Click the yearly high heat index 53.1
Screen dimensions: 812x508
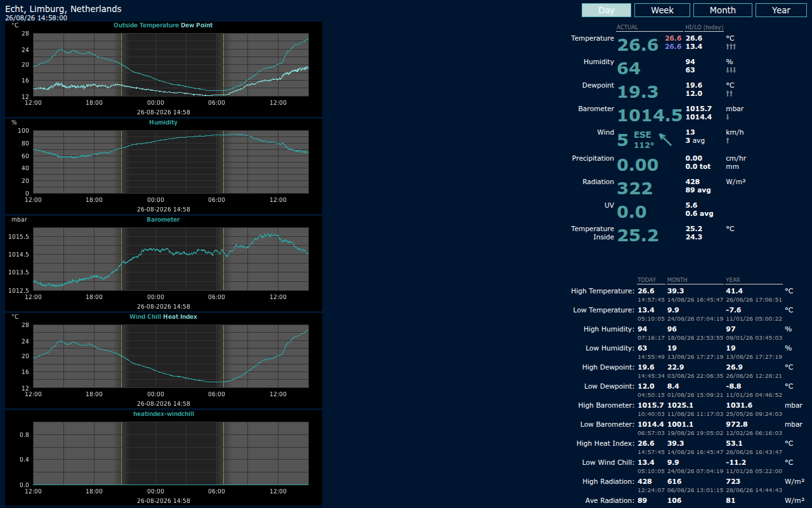coord(734,443)
